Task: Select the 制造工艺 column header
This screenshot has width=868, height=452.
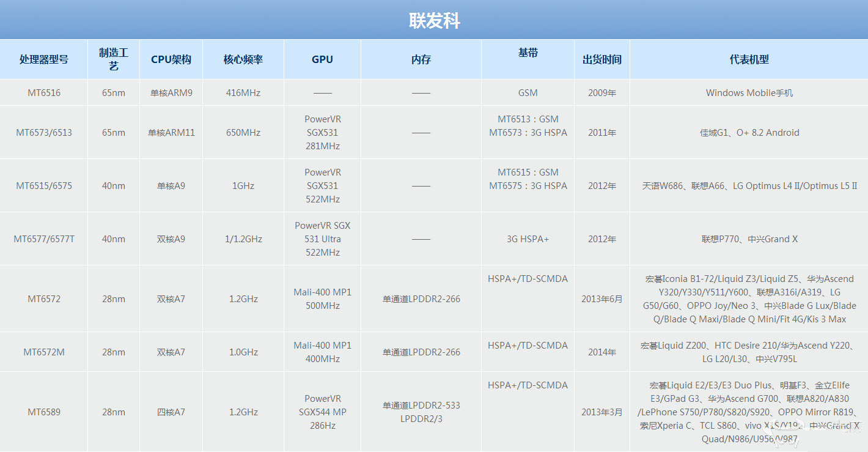Action: tap(114, 59)
